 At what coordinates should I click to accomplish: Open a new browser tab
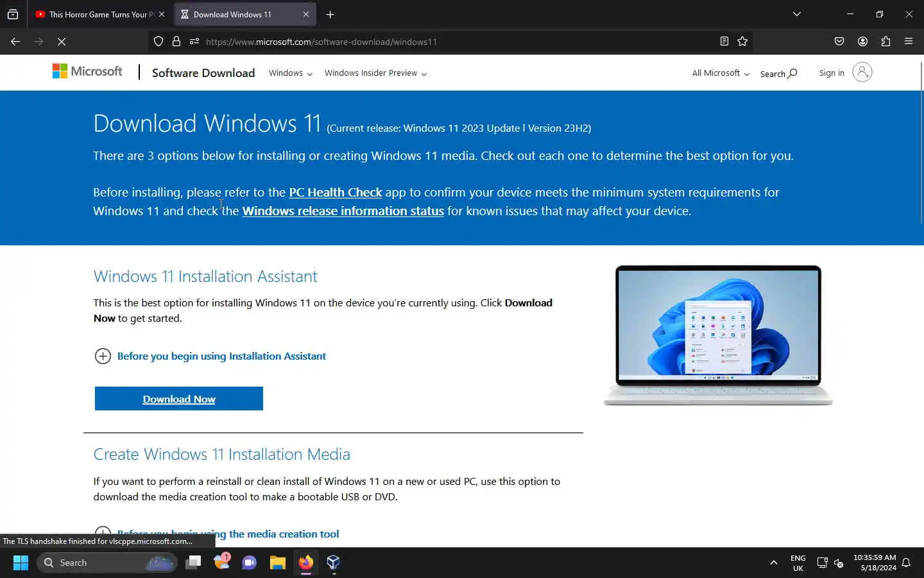(330, 14)
